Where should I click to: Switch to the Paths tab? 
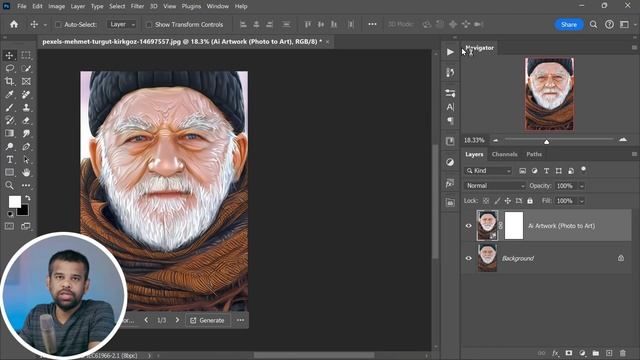tap(534, 154)
